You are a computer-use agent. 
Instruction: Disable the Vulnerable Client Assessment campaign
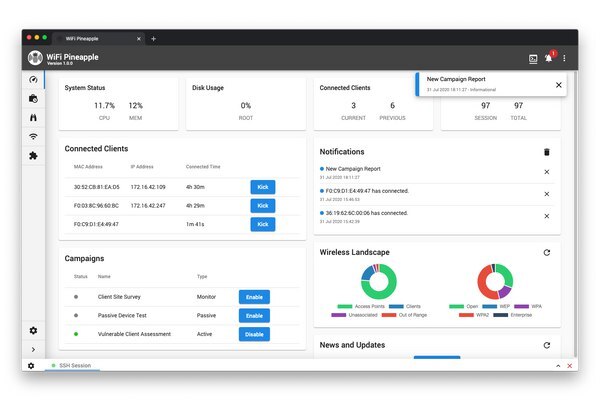tap(254, 333)
